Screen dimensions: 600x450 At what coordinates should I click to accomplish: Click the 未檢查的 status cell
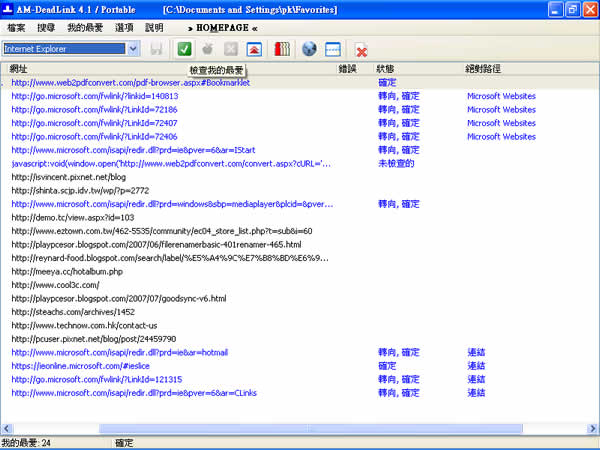[396, 163]
